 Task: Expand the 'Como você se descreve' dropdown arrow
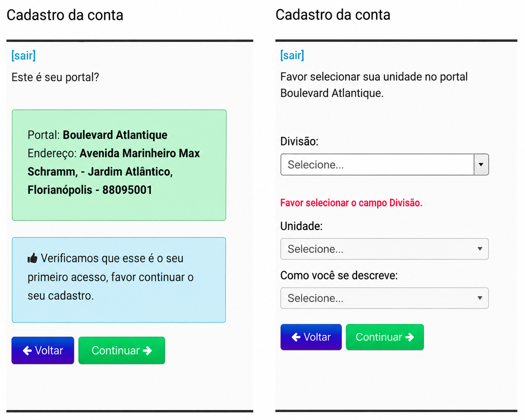pyautogui.click(x=480, y=298)
